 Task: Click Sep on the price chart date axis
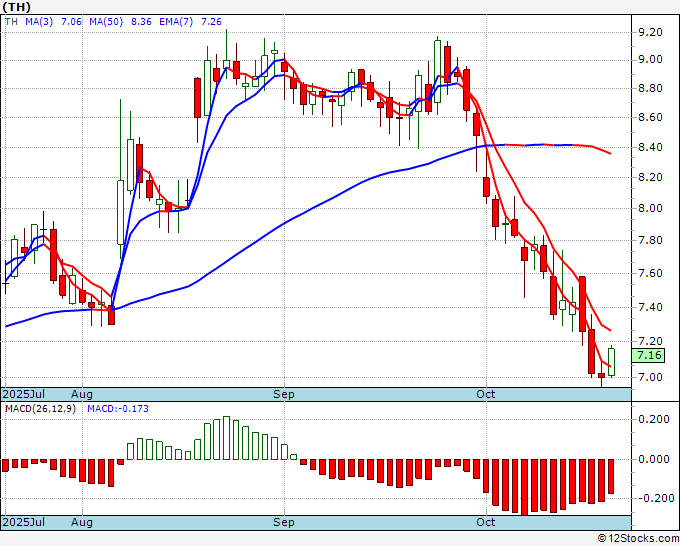(x=284, y=394)
